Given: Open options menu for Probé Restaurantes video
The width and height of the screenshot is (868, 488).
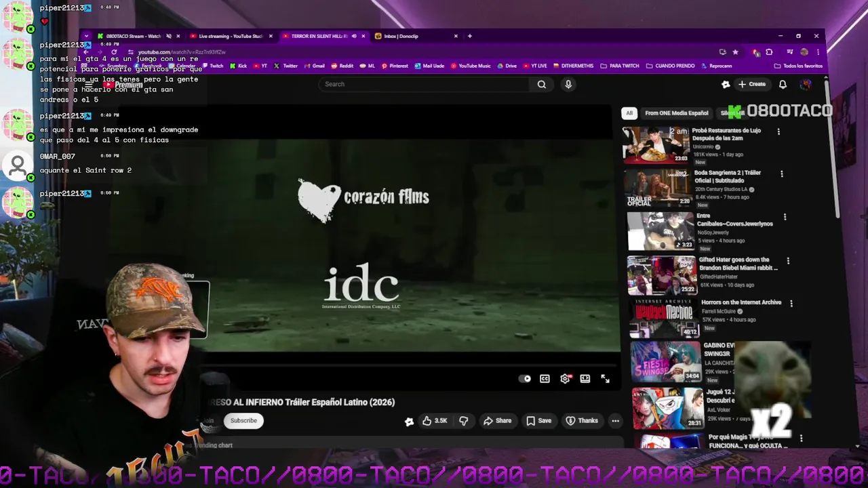Looking at the screenshot, I should tap(778, 131).
